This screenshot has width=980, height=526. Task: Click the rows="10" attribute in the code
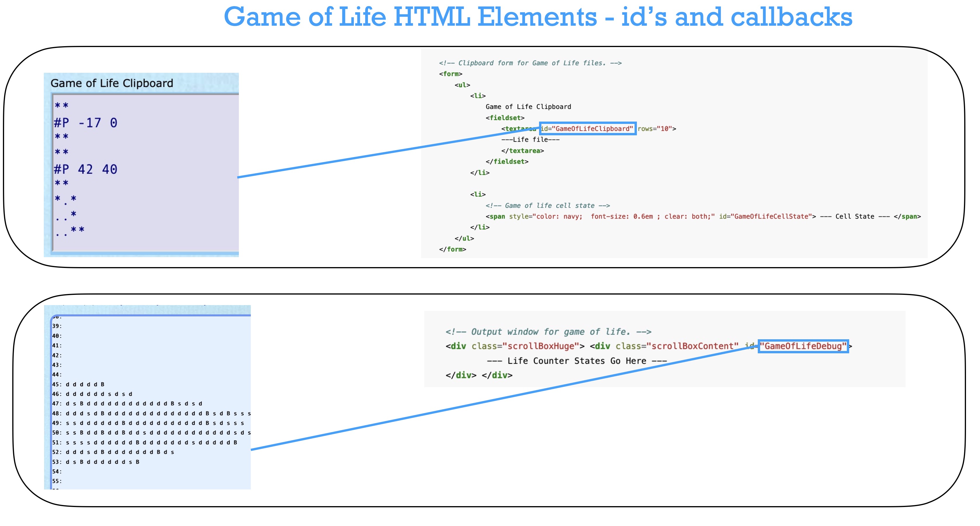655,129
